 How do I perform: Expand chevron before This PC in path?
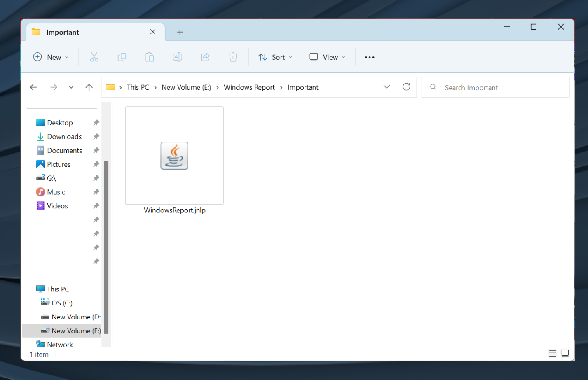tap(120, 88)
